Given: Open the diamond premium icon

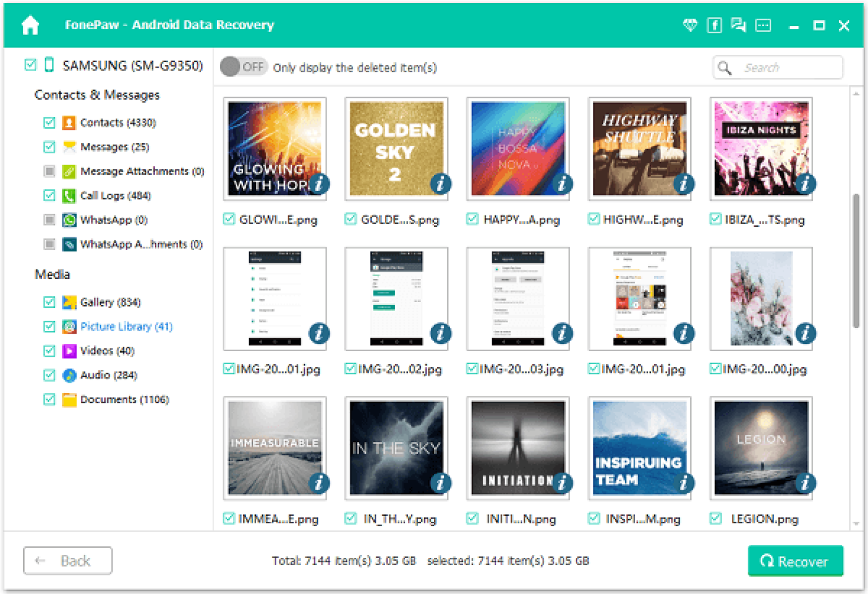Looking at the screenshot, I should [x=689, y=25].
